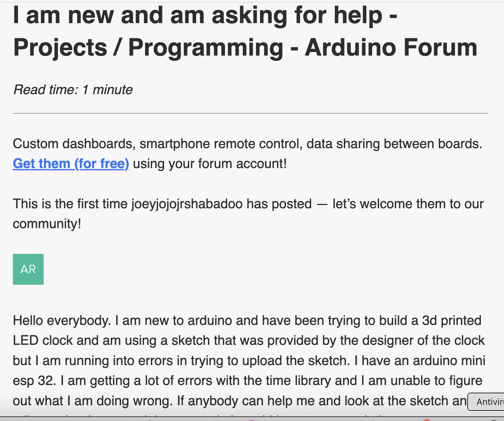Click "Hello everybody" at the post start
Image resolution: width=504 pixels, height=421 pixels.
pos(62,321)
